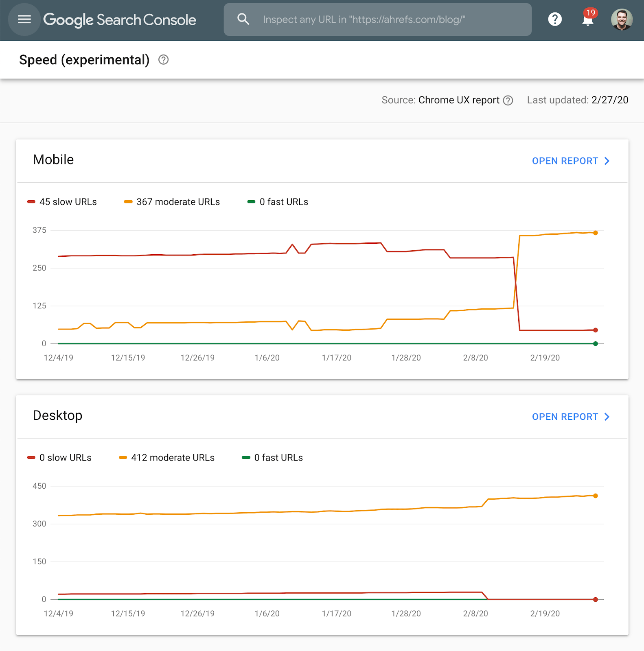Open the Mobile speed report
This screenshot has width=644, height=651.
pos(565,161)
